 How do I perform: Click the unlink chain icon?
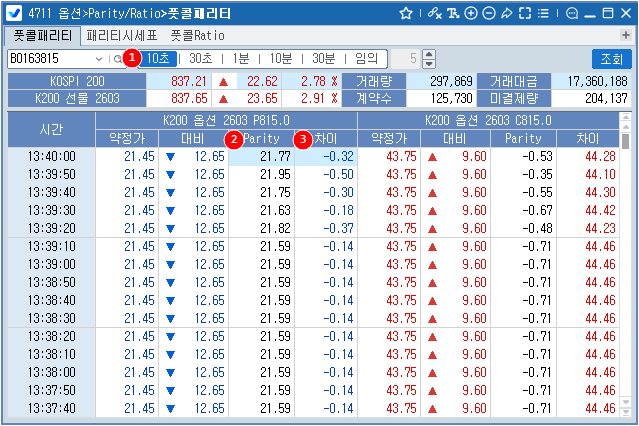coord(433,13)
